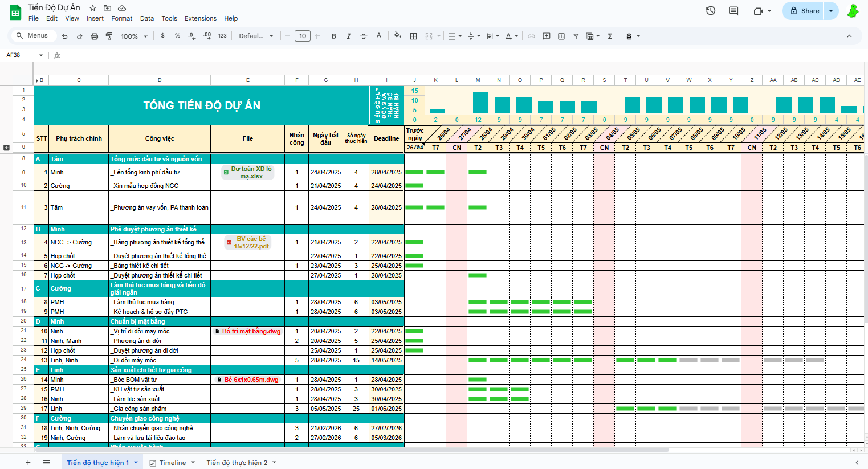Click the move to folder icon
This screenshot has width=868, height=469.
pyautogui.click(x=107, y=8)
